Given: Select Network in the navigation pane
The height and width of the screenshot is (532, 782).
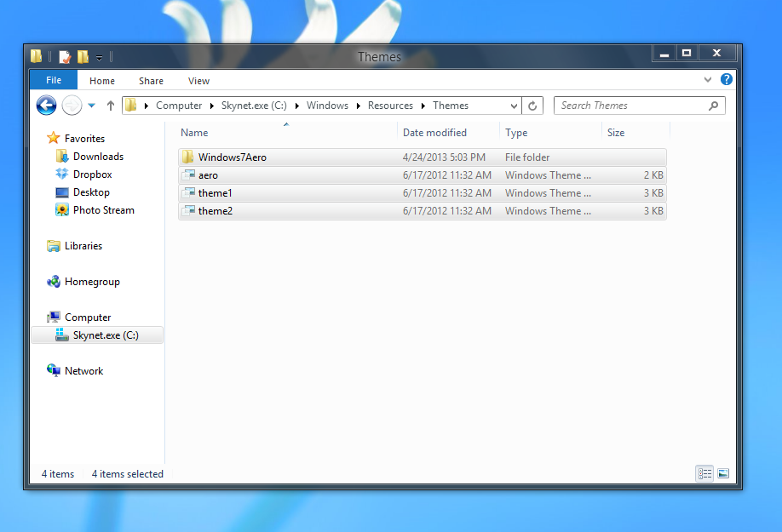Looking at the screenshot, I should [x=83, y=371].
